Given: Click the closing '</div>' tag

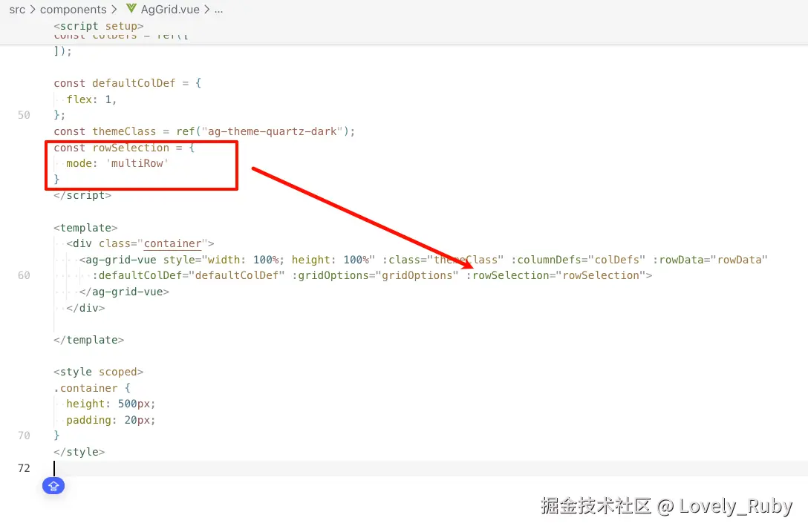Looking at the screenshot, I should pyautogui.click(x=85, y=308).
